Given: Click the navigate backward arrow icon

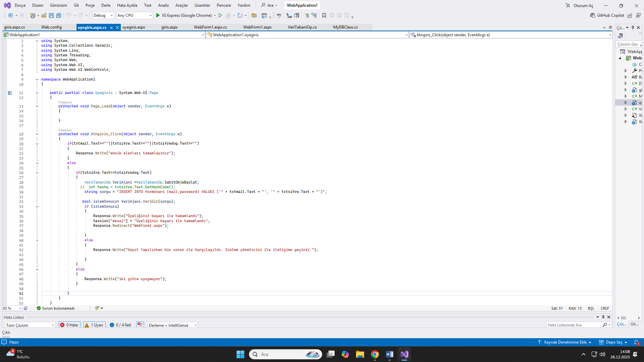Looking at the screenshot, I should tap(10, 15).
